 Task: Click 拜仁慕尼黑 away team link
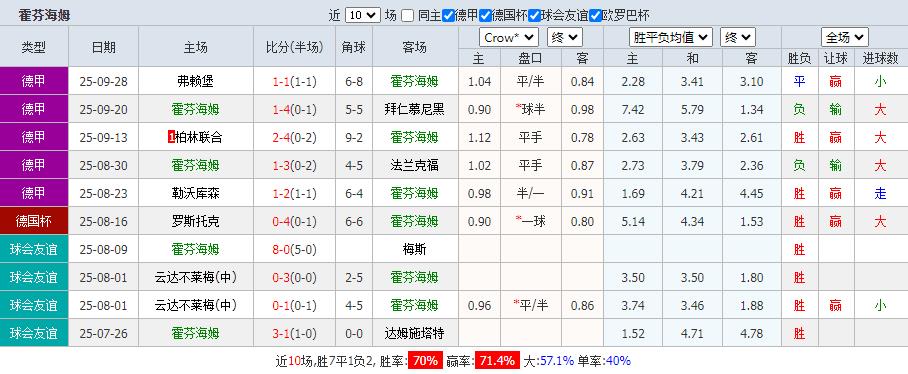click(414, 109)
